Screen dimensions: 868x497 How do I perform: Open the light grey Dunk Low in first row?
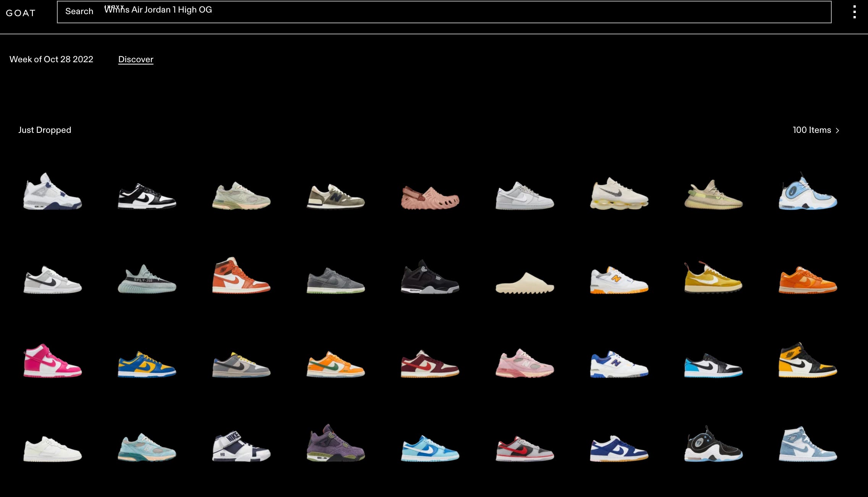[x=525, y=195]
